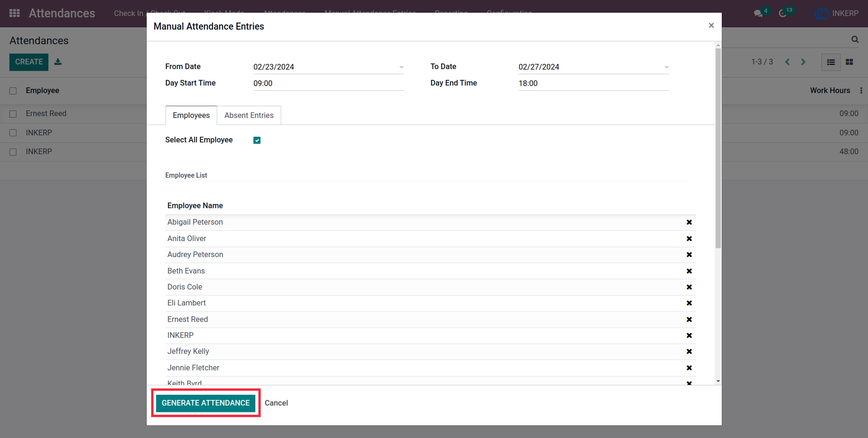Screen dimensions: 868x438
Task: Click the download export icon beside Create
Action: click(x=58, y=62)
